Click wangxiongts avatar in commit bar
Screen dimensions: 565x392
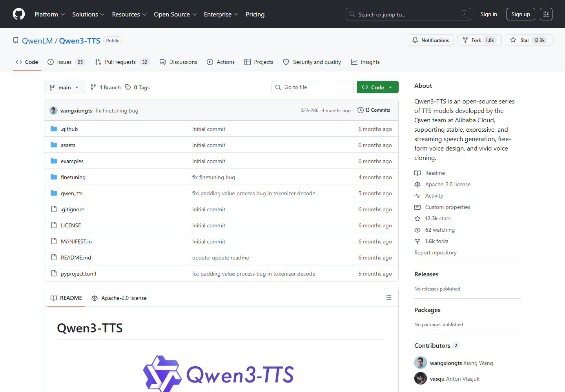coord(53,111)
